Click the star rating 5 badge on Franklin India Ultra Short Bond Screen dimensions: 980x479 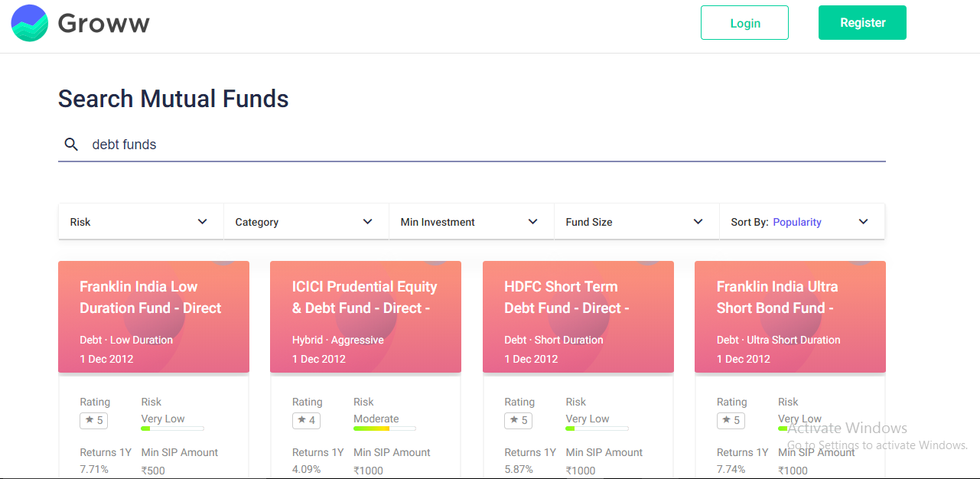729,420
